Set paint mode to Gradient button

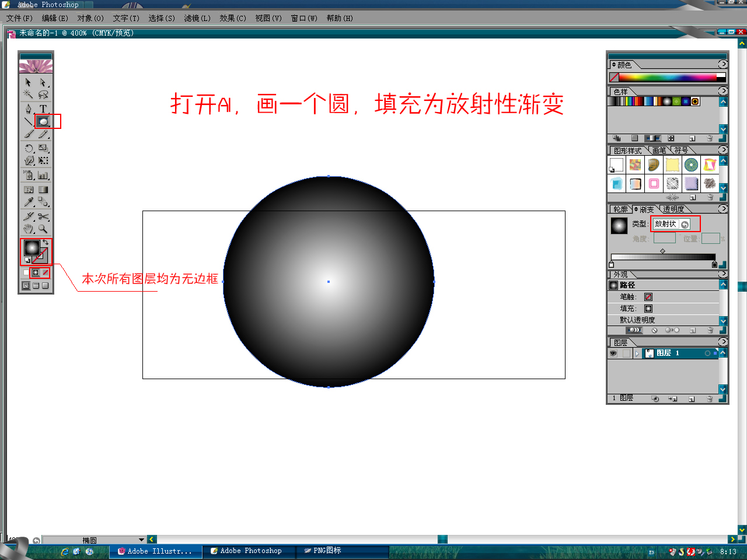point(36,272)
